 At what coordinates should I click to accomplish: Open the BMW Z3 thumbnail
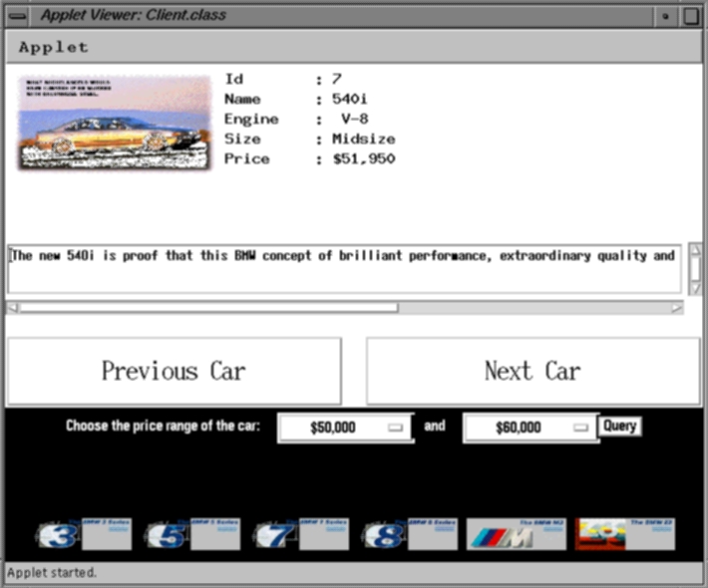click(625, 534)
